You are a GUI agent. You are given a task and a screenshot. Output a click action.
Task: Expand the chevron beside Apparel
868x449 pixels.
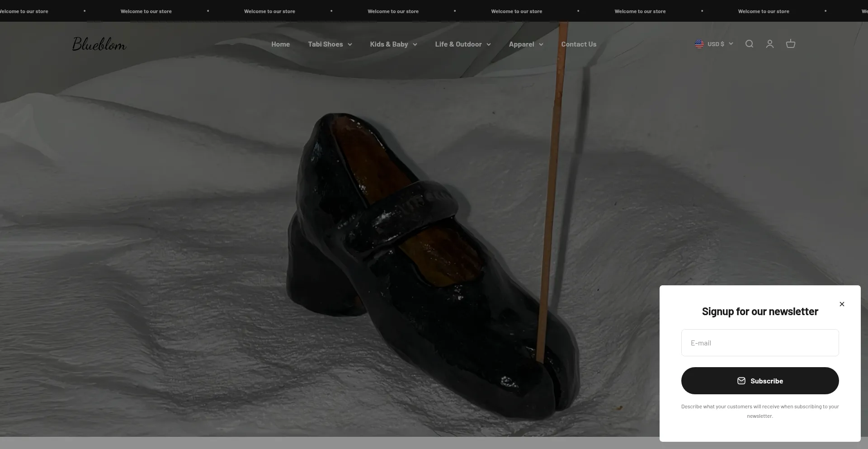tap(541, 44)
